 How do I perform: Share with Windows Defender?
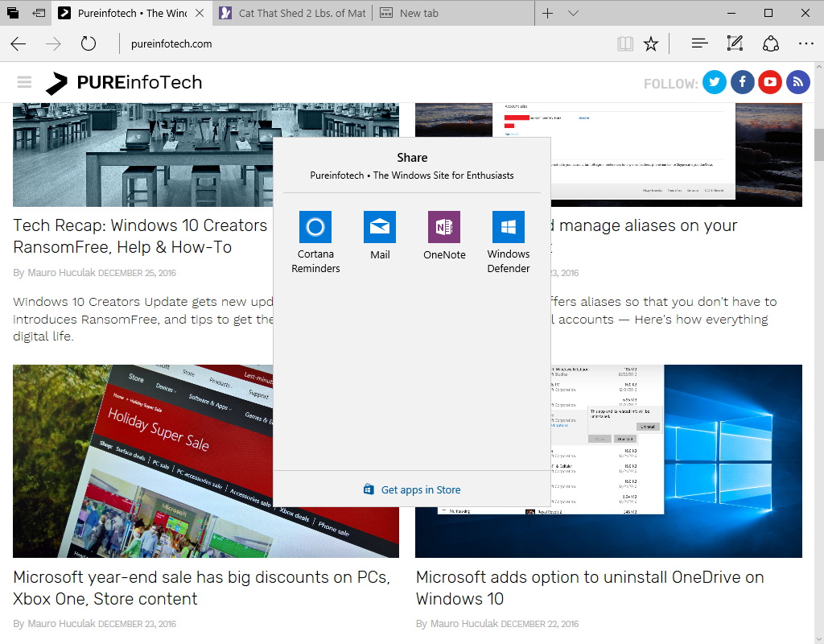pos(509,242)
